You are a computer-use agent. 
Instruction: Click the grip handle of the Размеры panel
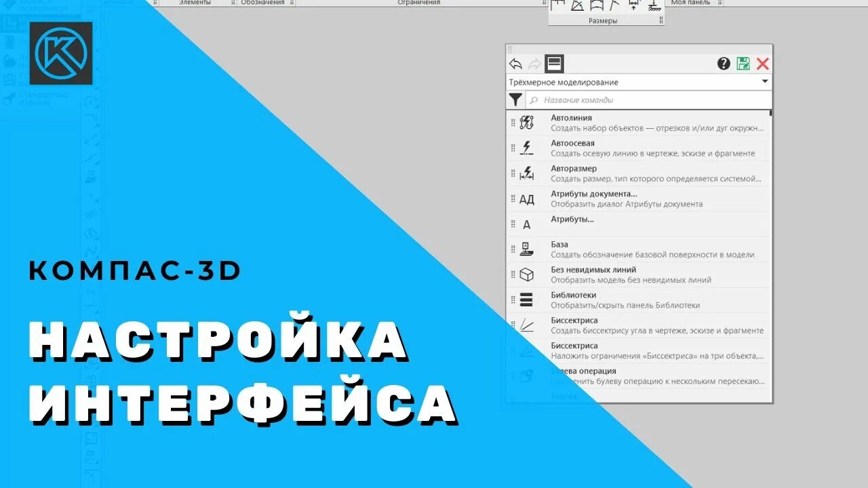661,21
